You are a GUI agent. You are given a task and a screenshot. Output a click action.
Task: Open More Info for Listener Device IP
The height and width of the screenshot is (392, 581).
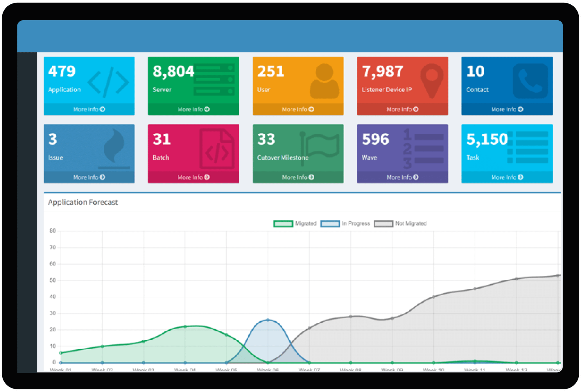(x=403, y=109)
